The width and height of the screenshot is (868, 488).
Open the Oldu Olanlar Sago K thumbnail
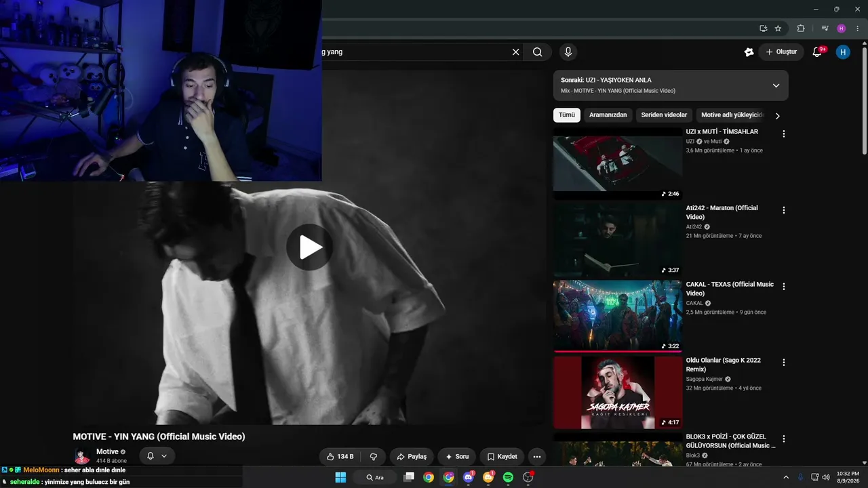click(x=618, y=392)
